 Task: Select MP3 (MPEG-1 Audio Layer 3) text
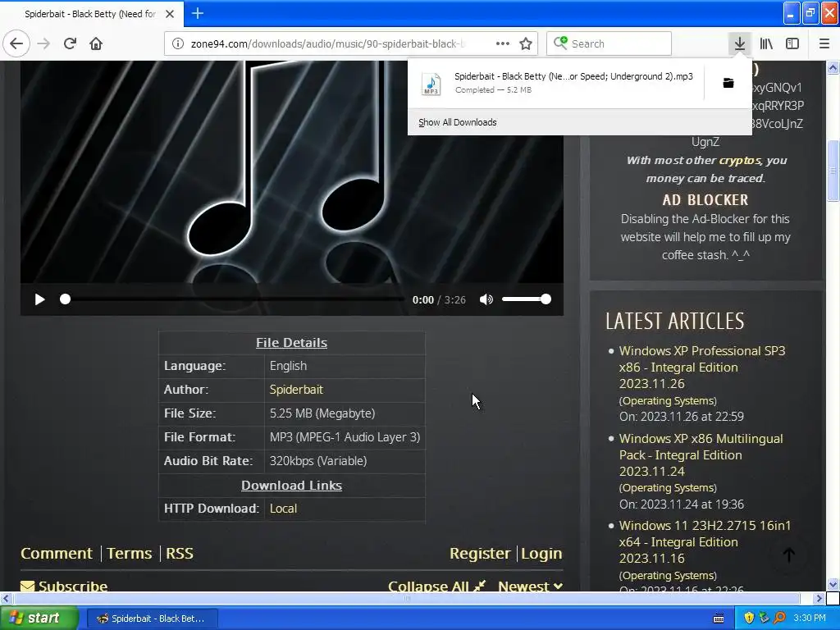click(345, 437)
